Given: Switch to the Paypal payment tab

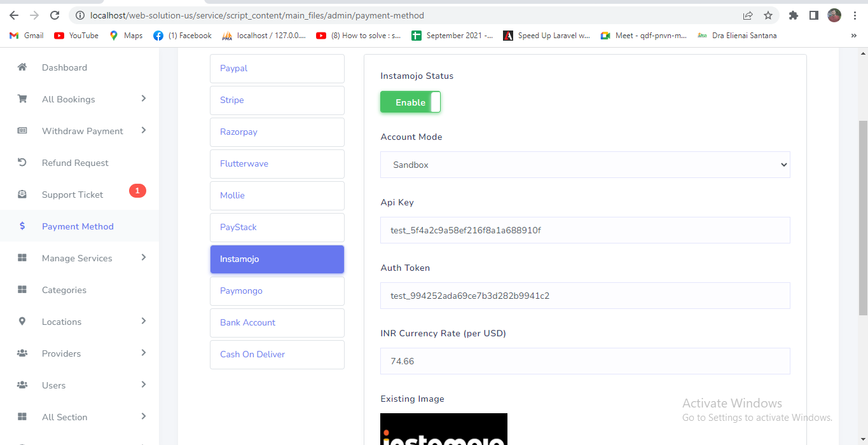Looking at the screenshot, I should 277,69.
